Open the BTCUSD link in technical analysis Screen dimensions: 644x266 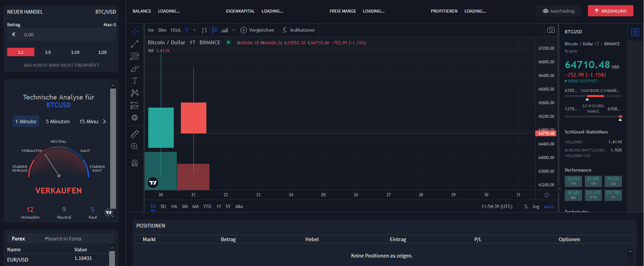pyautogui.click(x=58, y=105)
